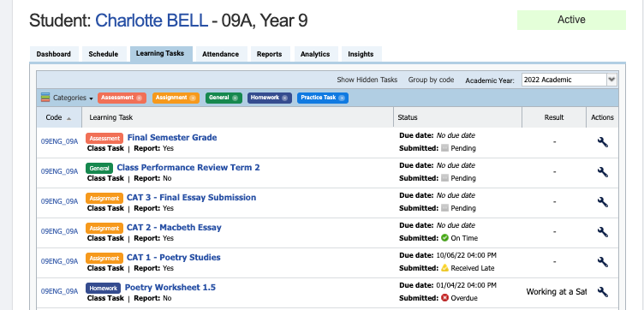Click the Pending icon for CAT 3 Final Essay
Screen dimensions: 644x310
pyautogui.click(x=444, y=208)
